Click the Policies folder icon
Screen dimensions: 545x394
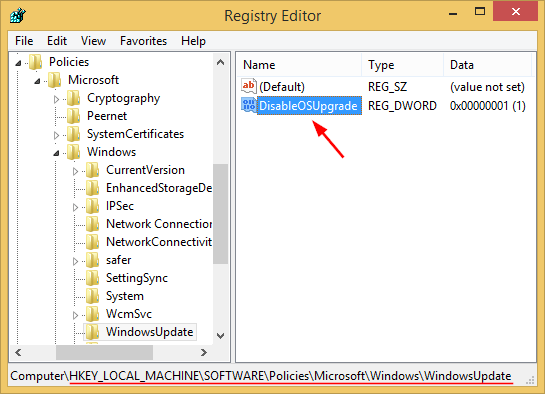click(35, 62)
